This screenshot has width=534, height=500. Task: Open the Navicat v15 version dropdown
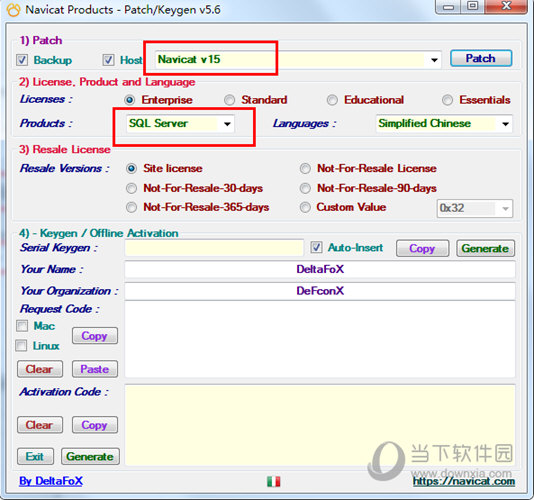pos(298,60)
